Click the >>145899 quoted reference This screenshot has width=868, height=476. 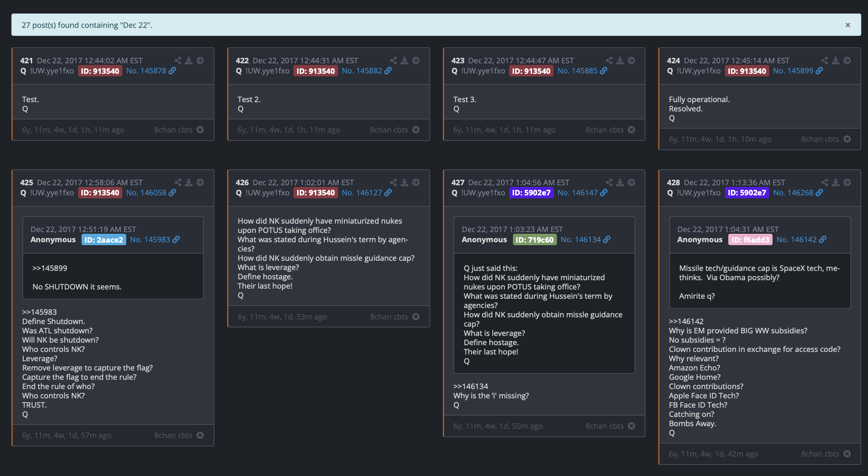(x=50, y=268)
